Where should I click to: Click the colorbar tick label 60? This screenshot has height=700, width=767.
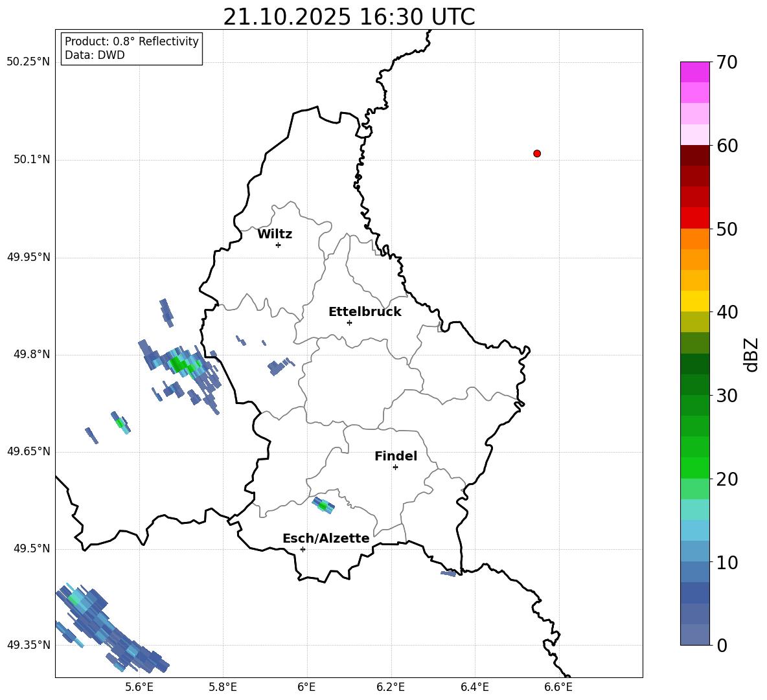click(727, 146)
